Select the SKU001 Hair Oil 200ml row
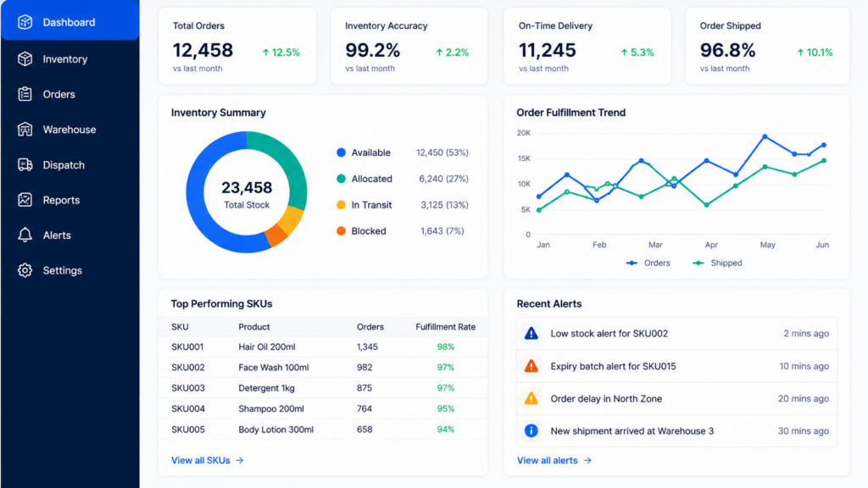Viewport: 868px width, 488px height. click(323, 347)
